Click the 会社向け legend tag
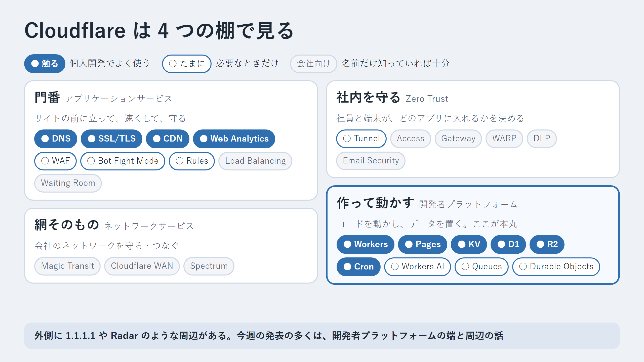Viewport: 644px width, 362px height. tap(313, 64)
